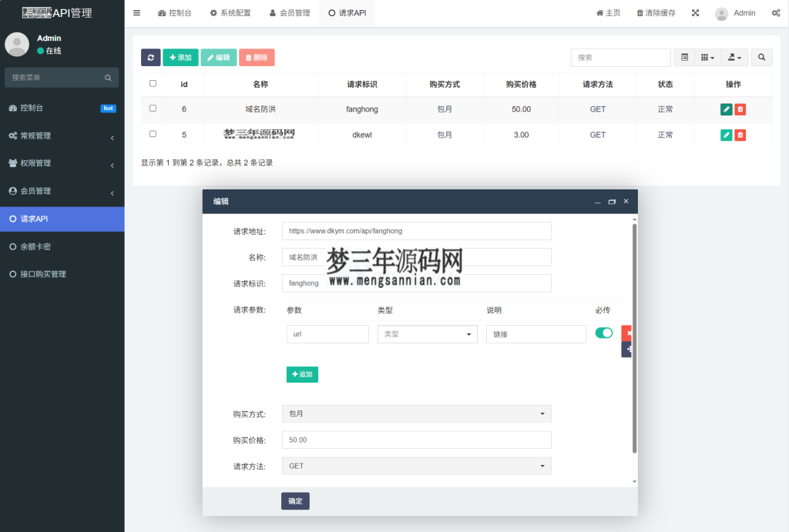Click the 追加 button to add a parameter
The width and height of the screenshot is (789, 532).
(302, 374)
